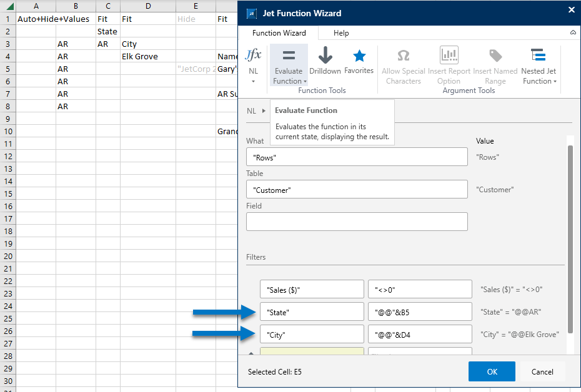581x392 pixels.
Task: Click the Drilldown arrow icon
Action: [x=325, y=55]
